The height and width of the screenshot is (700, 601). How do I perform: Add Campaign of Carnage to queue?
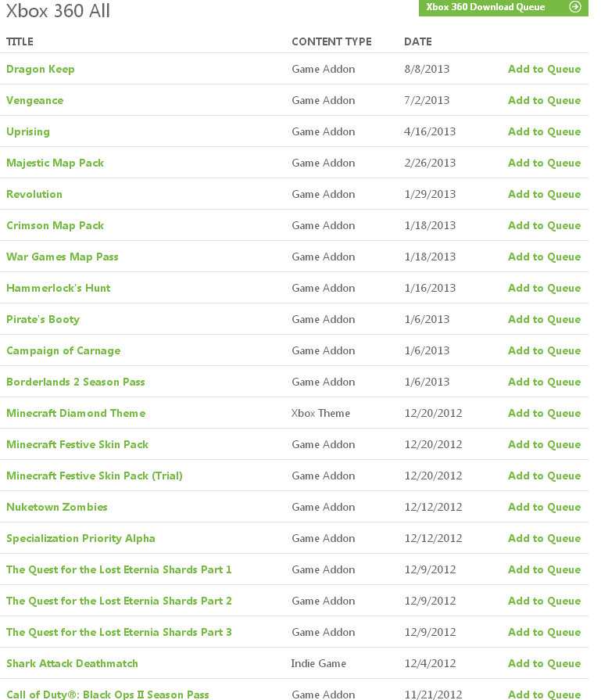click(544, 350)
